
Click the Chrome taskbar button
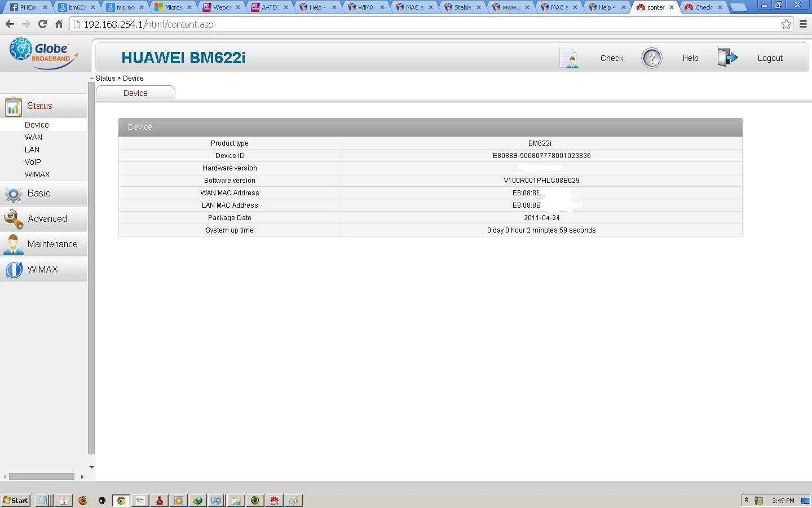click(x=121, y=500)
